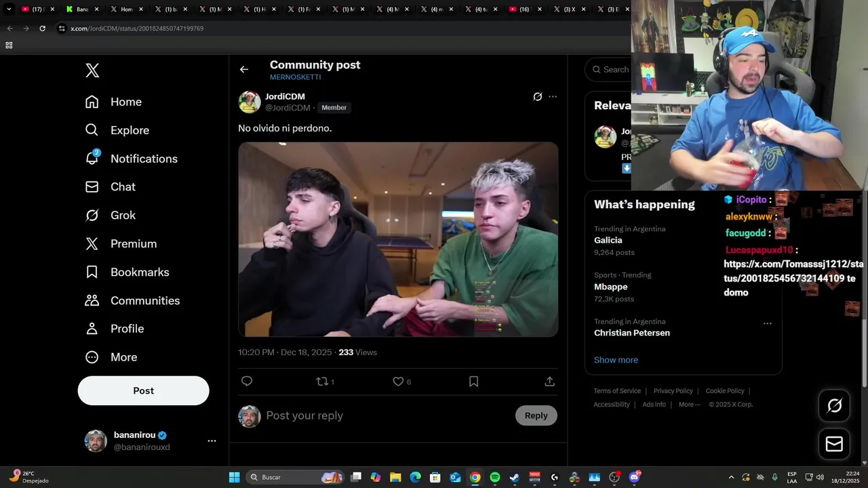Open Privacy Policy footer link
The height and width of the screenshot is (488, 868).
tap(673, 391)
